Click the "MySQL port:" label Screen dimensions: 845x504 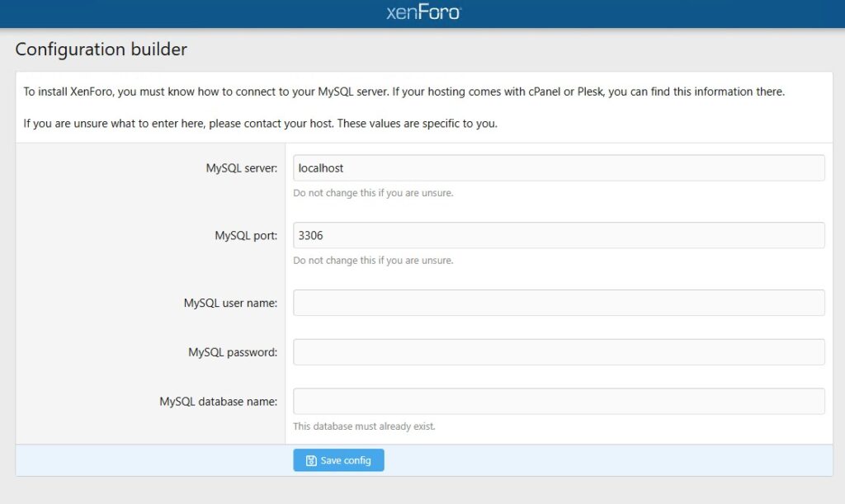click(246, 235)
